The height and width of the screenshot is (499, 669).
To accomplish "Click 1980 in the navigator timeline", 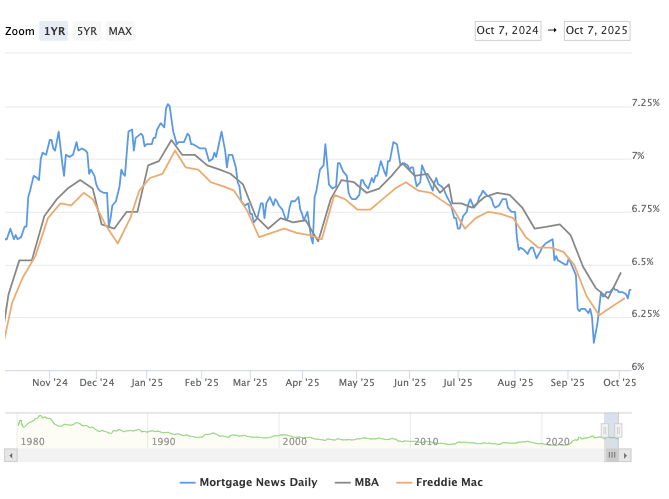I will click(32, 441).
